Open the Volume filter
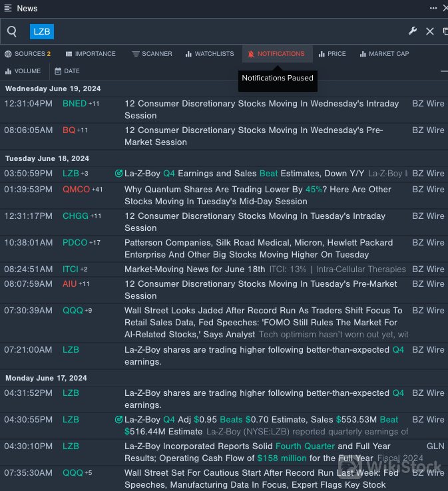 (x=23, y=71)
